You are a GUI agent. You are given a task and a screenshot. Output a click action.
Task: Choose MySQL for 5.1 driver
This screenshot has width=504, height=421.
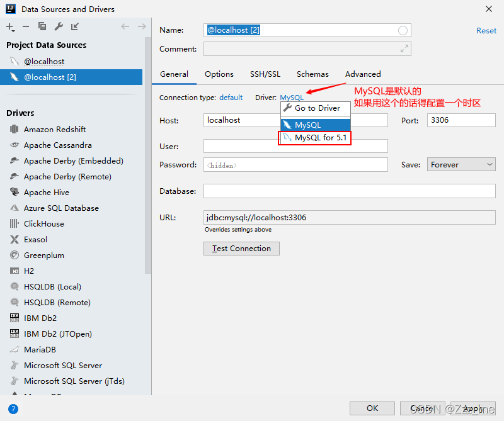click(316, 138)
